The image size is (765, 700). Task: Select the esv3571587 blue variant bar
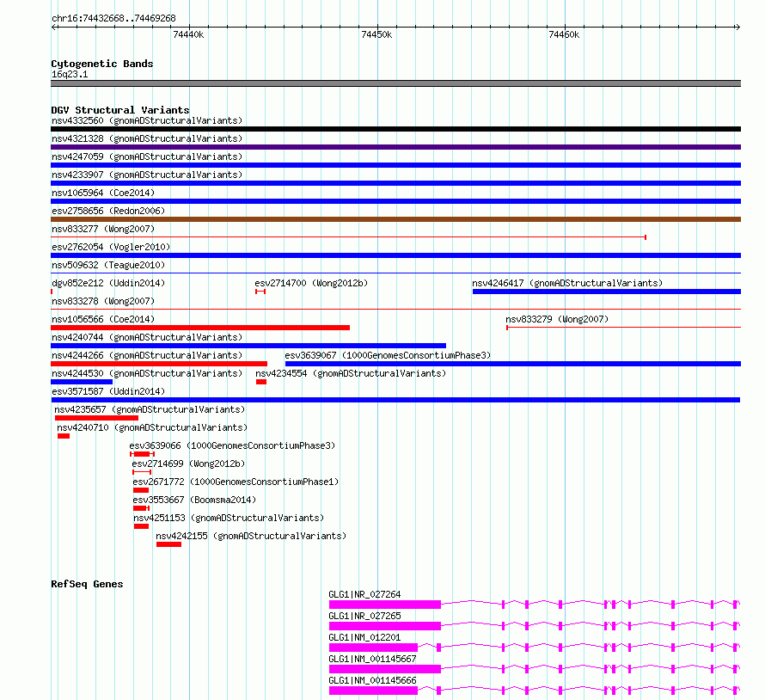[395, 400]
